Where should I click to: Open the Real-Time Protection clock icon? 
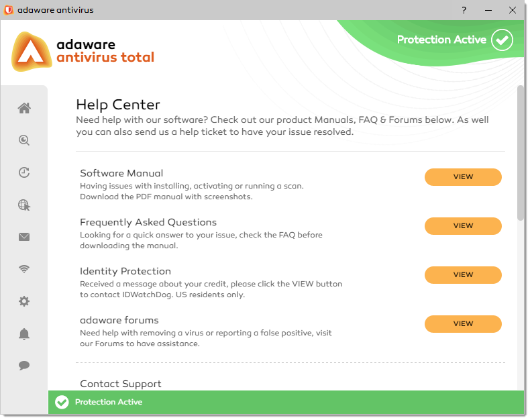pyautogui.click(x=24, y=172)
